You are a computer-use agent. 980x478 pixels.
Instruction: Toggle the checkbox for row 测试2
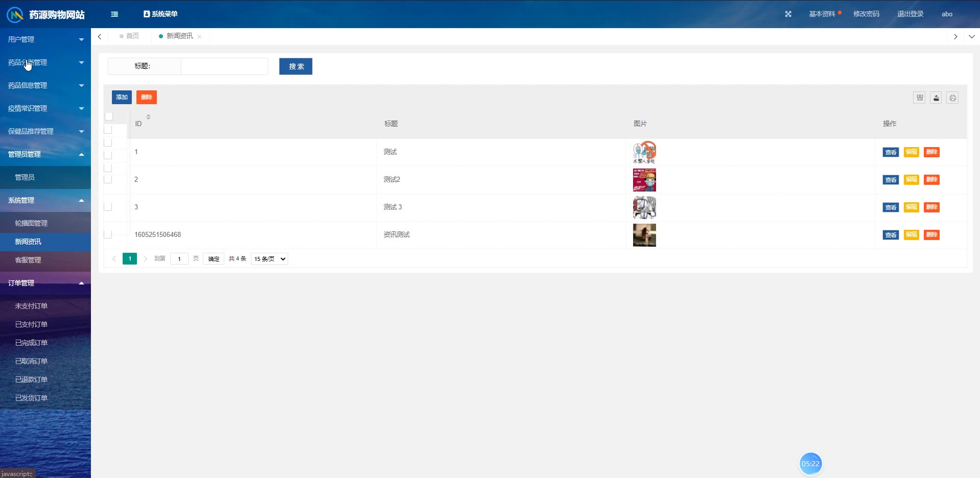coord(108,179)
